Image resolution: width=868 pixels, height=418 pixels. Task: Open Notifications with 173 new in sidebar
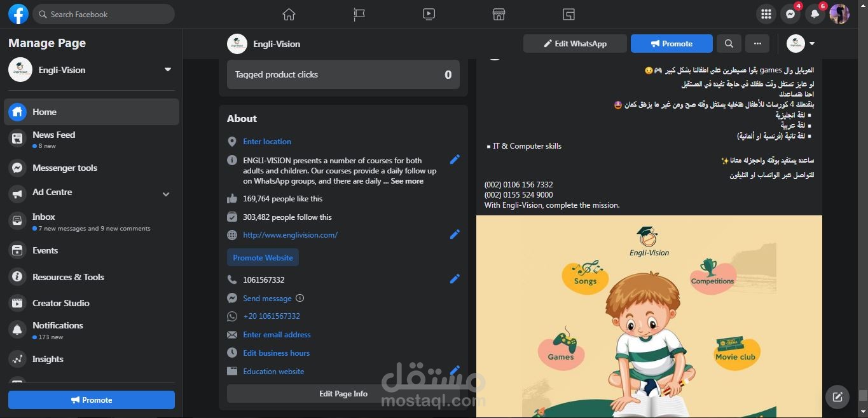93,330
